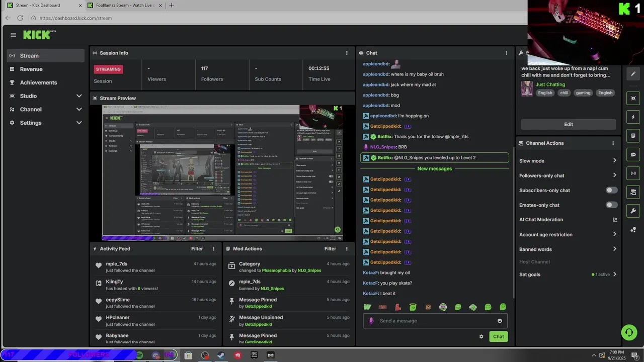The height and width of the screenshot is (362, 644).
Task: Open Epic Games Launcher from the taskbar
Action: pos(254,355)
